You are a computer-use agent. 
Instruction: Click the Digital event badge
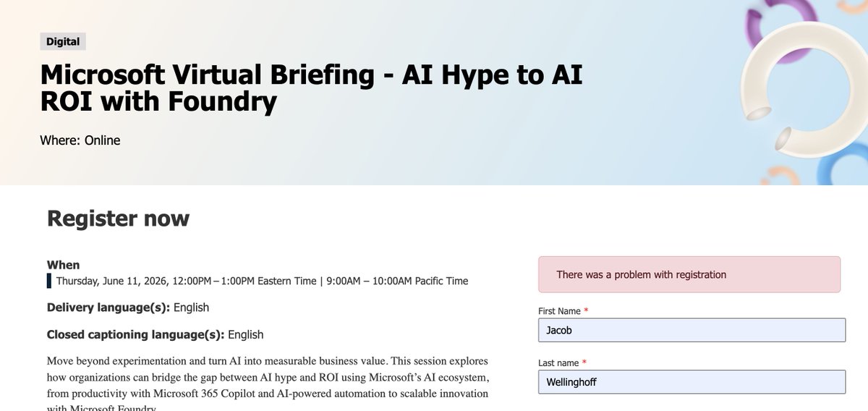click(x=63, y=41)
